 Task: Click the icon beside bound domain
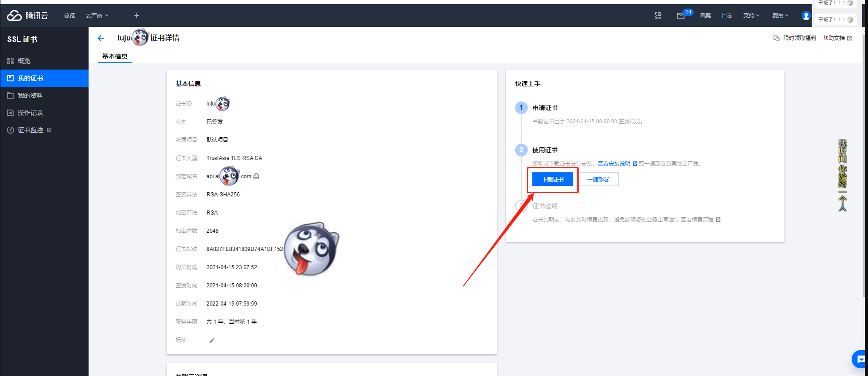pos(256,176)
